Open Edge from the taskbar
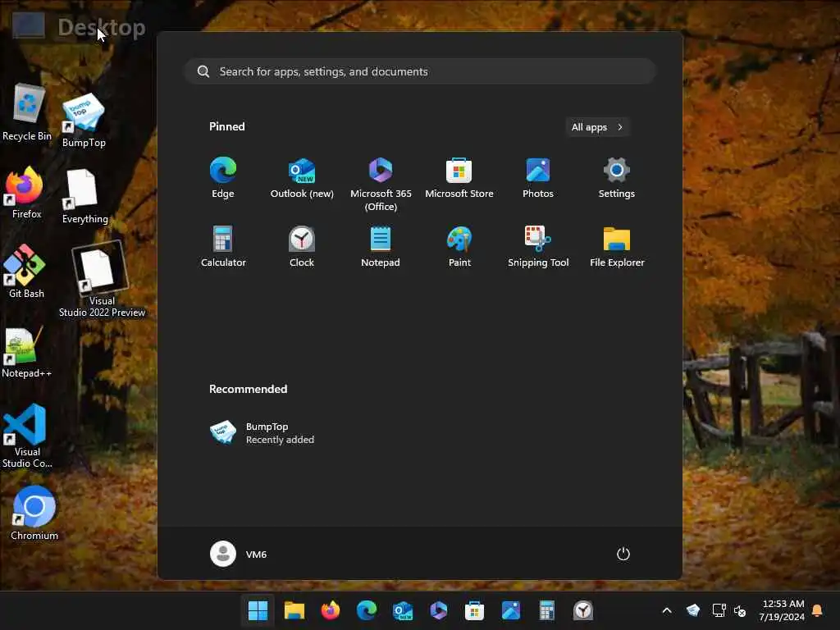The image size is (840, 630). click(367, 610)
